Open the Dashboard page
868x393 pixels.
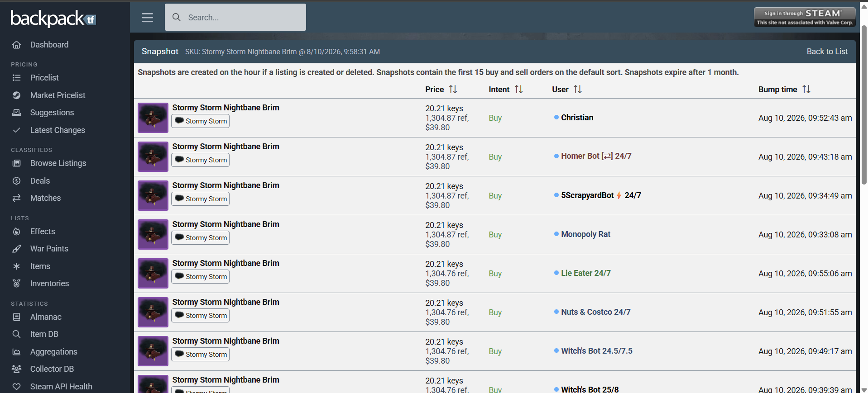[49, 45]
